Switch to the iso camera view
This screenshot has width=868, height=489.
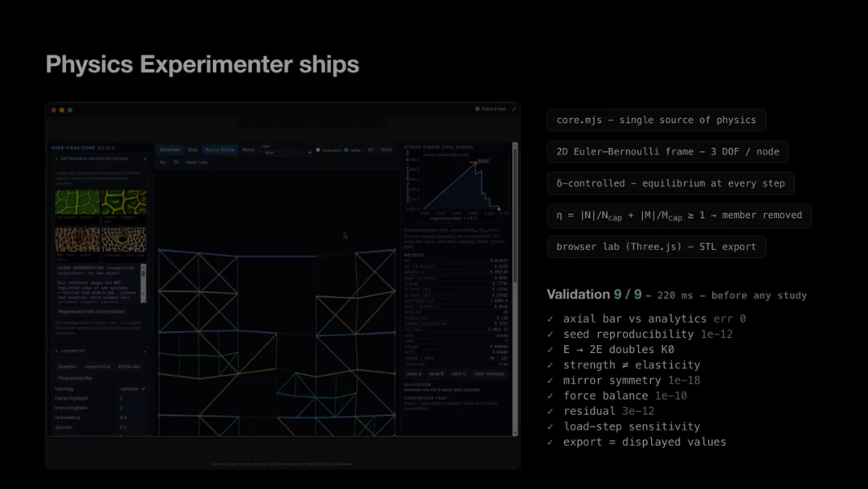pyautogui.click(x=162, y=162)
